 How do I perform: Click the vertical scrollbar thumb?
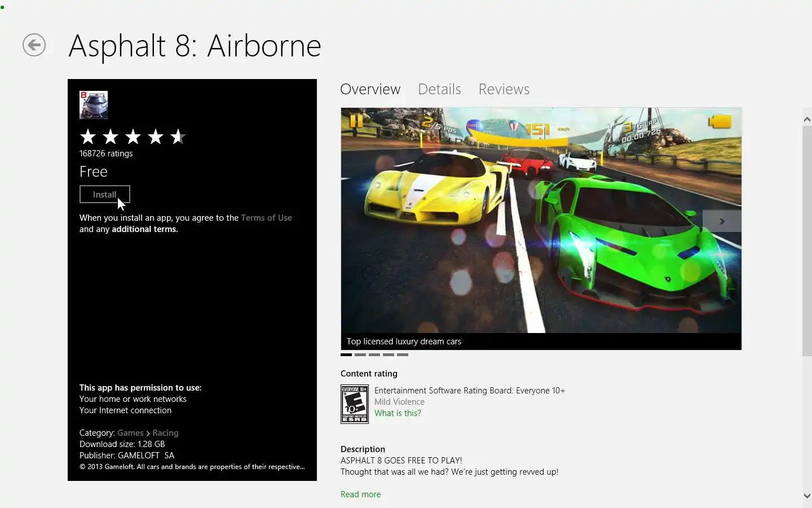(x=807, y=241)
